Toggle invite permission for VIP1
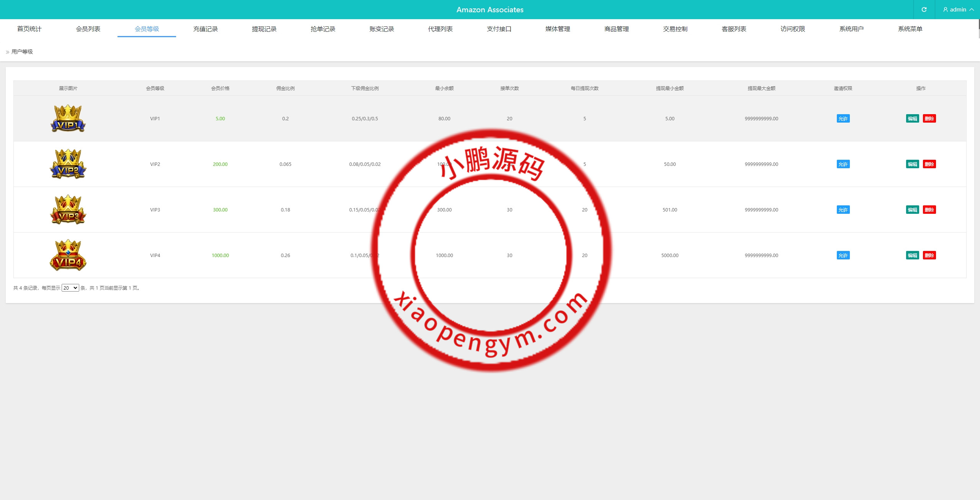The image size is (980, 500). (x=843, y=119)
